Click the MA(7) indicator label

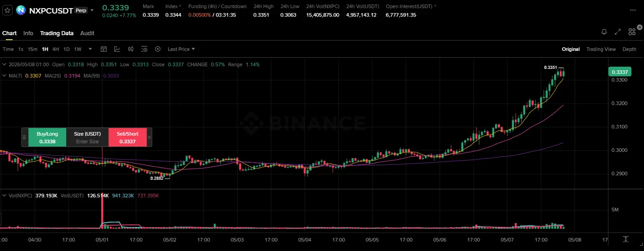pos(16,76)
